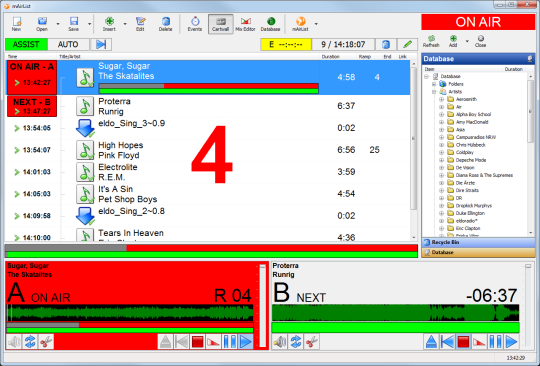Click the red fade-out icon on Player A

coord(214,342)
